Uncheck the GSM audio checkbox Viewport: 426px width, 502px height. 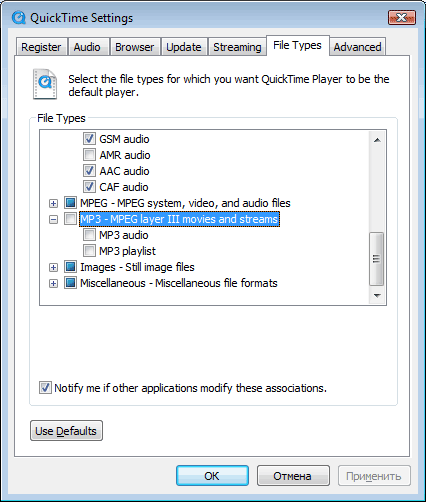pos(89,139)
